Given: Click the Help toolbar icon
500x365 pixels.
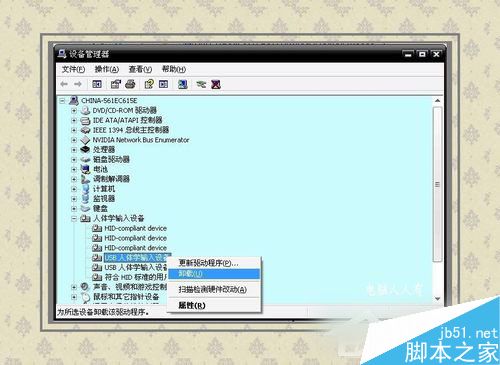Looking at the screenshot, I should click(149, 84).
